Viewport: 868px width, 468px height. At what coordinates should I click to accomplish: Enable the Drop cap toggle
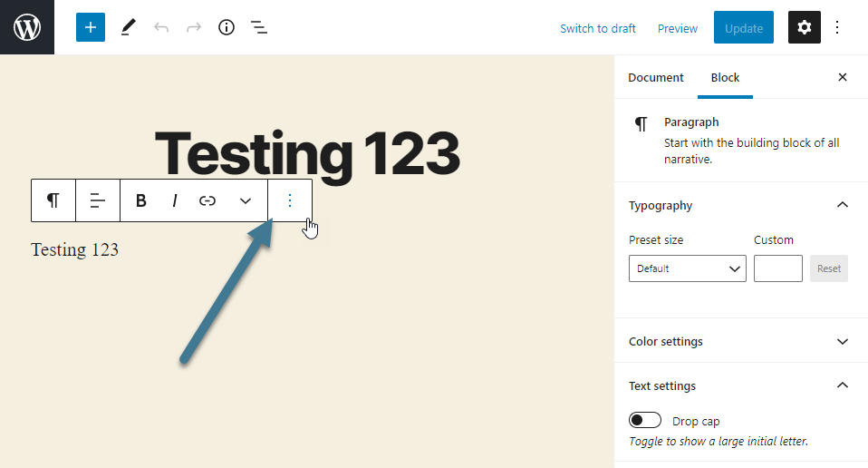[645, 421]
